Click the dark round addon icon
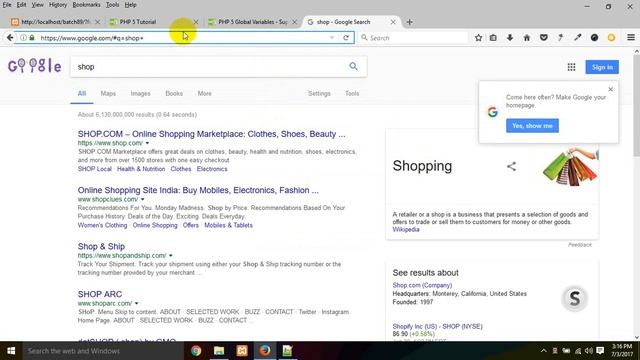The width and height of the screenshot is (640, 360). 594,38
